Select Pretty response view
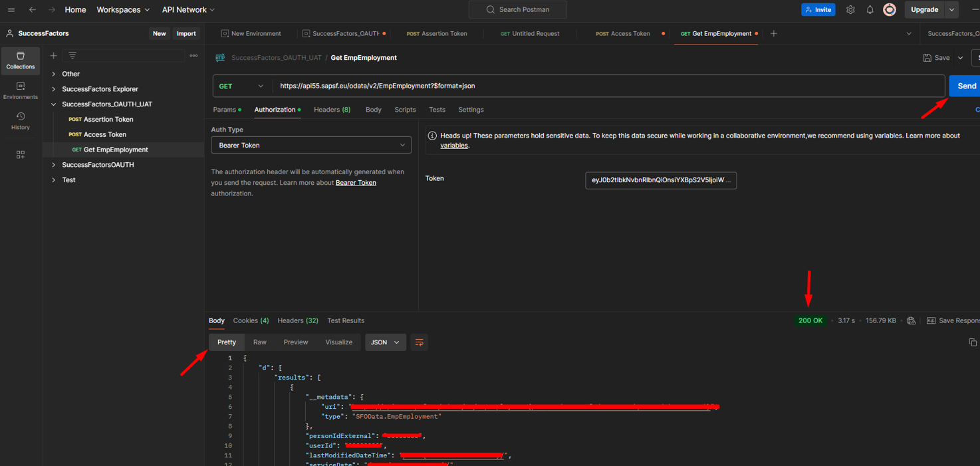 point(227,342)
